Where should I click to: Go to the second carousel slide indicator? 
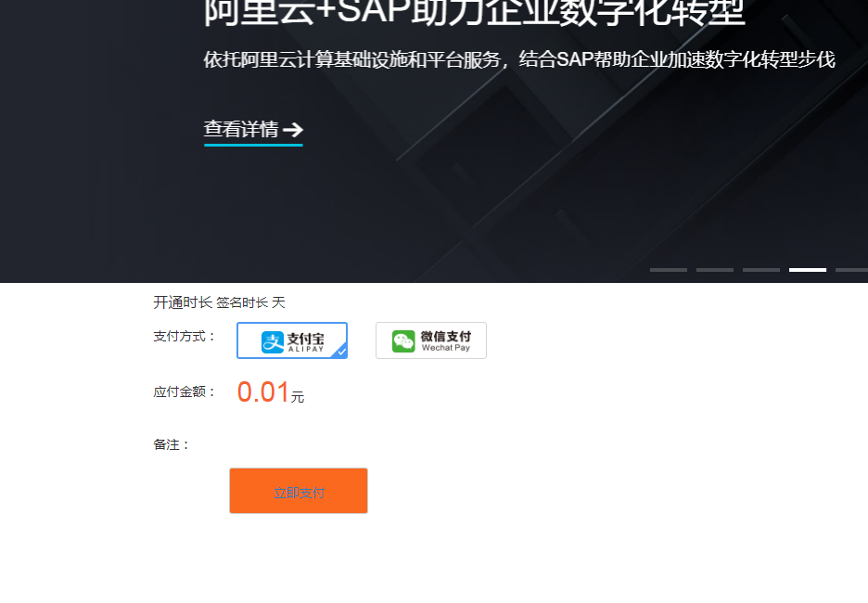(x=715, y=270)
